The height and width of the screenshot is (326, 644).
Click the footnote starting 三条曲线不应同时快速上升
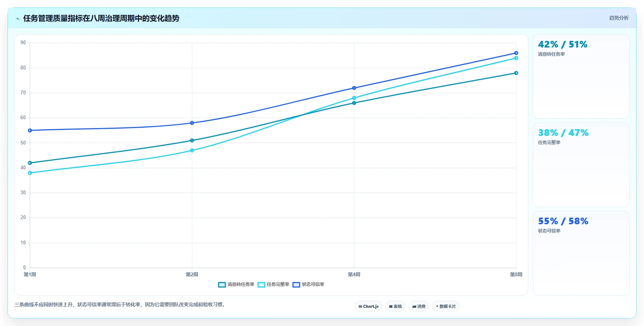120,305
